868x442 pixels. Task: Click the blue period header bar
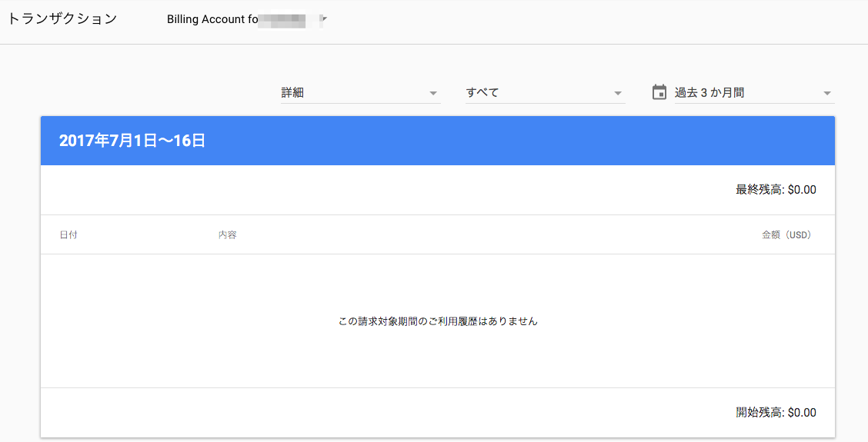click(x=523, y=141)
